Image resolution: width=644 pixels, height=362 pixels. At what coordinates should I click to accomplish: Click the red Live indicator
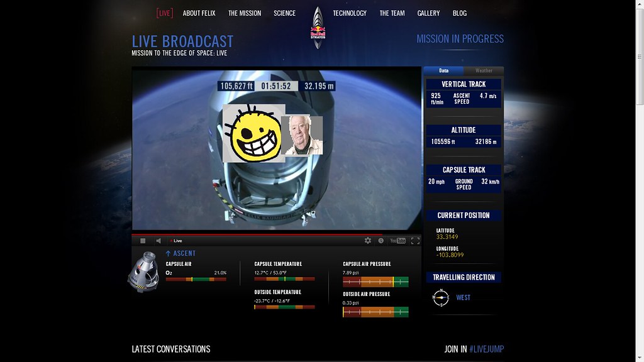[176, 241]
